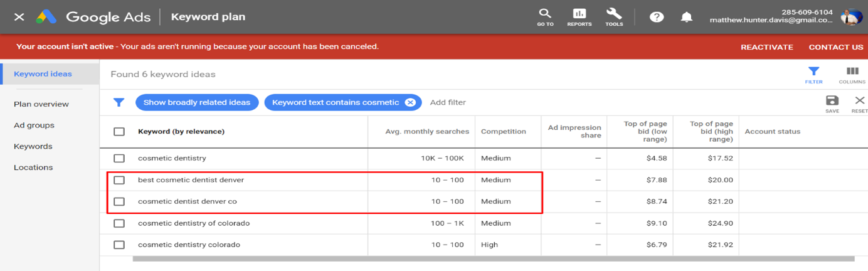Sort by Competition column header
Image resolution: width=868 pixels, height=271 pixels.
point(504,132)
